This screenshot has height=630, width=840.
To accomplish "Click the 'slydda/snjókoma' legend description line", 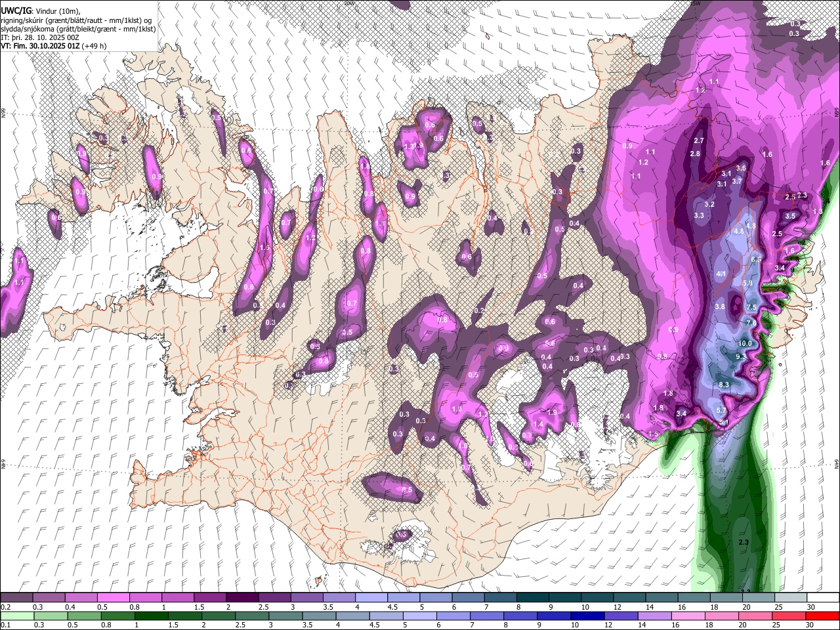I will tap(78, 29).
